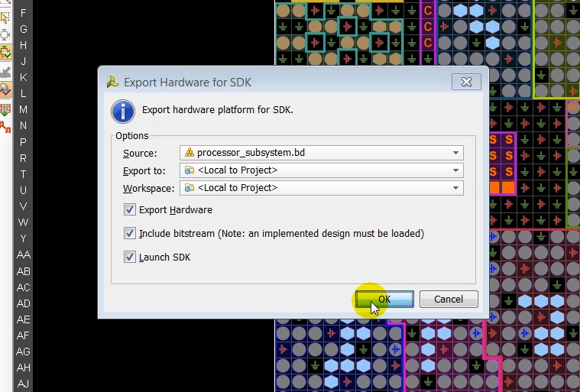
Task: Click package row label K
Action: pyautogui.click(x=23, y=77)
